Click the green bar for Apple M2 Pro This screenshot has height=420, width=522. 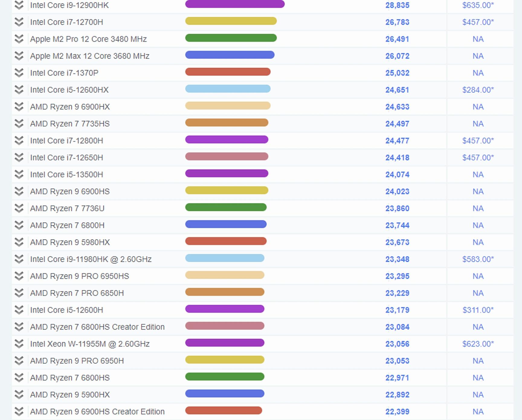(x=231, y=38)
